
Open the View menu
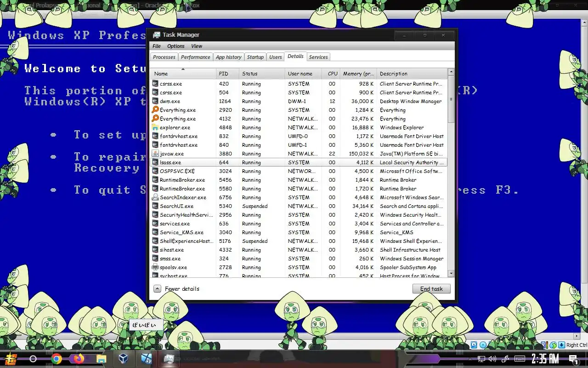pos(197,46)
